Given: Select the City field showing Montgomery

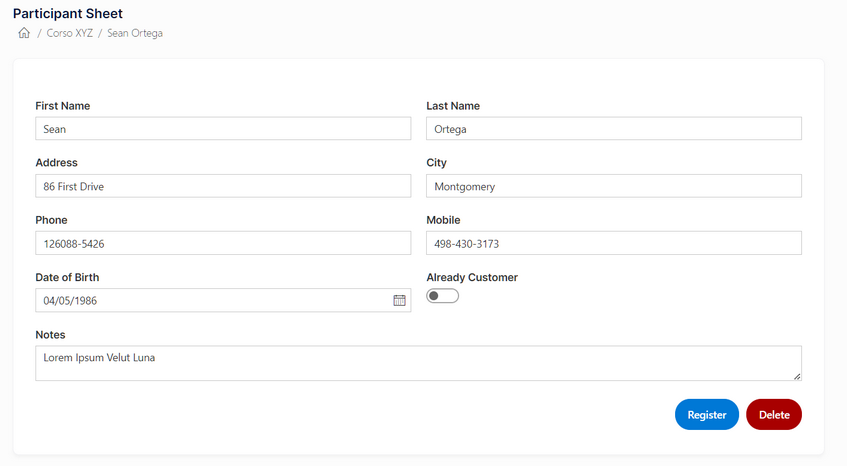Looking at the screenshot, I should [614, 186].
